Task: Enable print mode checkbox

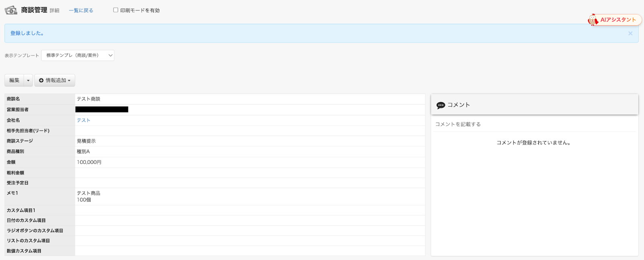Action: click(x=116, y=10)
